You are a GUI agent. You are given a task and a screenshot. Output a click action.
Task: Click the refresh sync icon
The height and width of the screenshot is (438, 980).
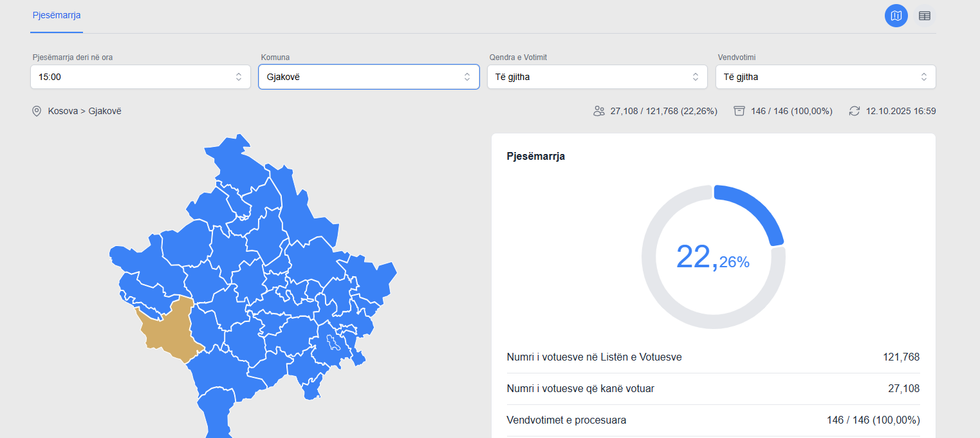[854, 111]
